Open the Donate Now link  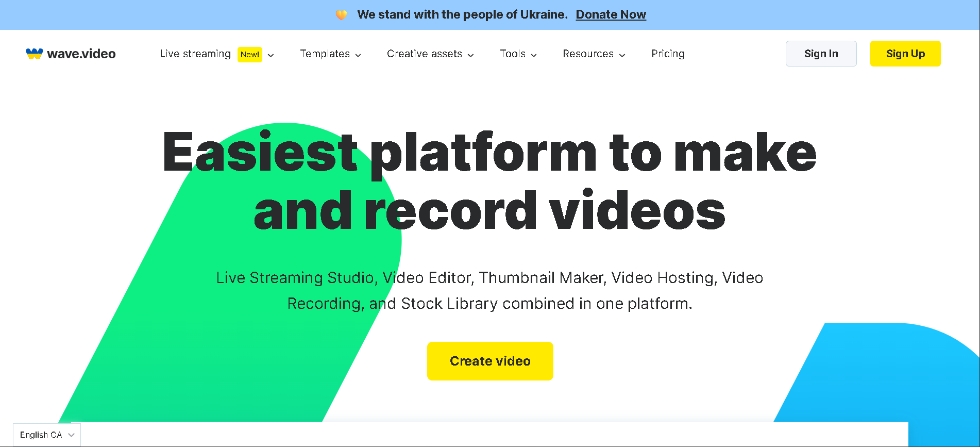tap(611, 14)
